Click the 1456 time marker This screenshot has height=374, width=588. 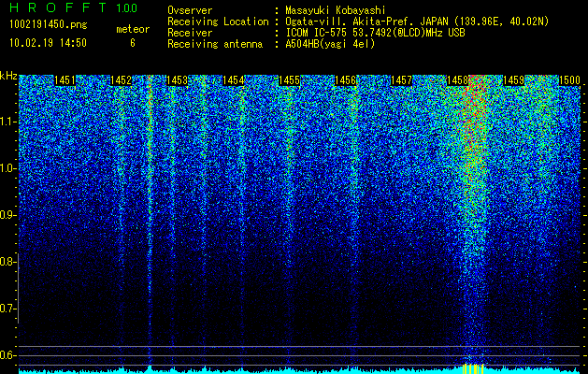(x=345, y=80)
